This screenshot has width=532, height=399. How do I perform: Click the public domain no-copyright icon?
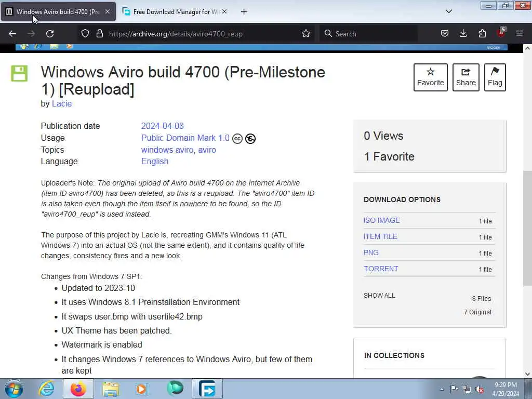[x=250, y=138]
